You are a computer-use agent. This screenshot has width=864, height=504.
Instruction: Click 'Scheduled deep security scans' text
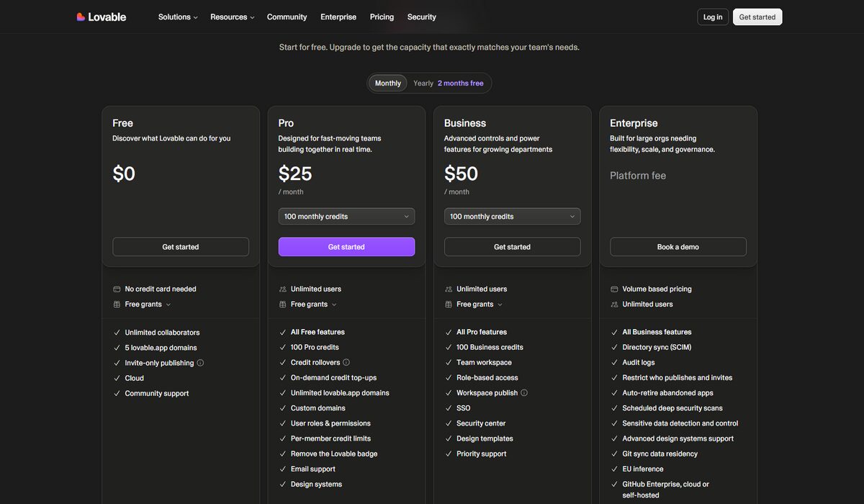click(672, 408)
